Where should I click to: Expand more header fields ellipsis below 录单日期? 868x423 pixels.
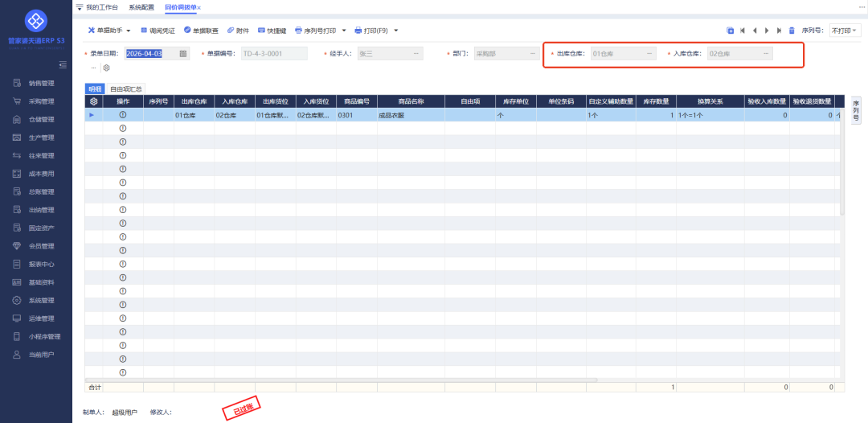tap(93, 68)
